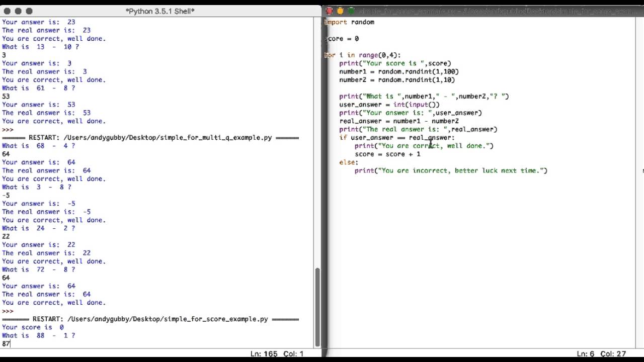This screenshot has width=644, height=362.
Task: Click the RESTART simple_for_multi_q_example.py line
Action: [x=150, y=138]
